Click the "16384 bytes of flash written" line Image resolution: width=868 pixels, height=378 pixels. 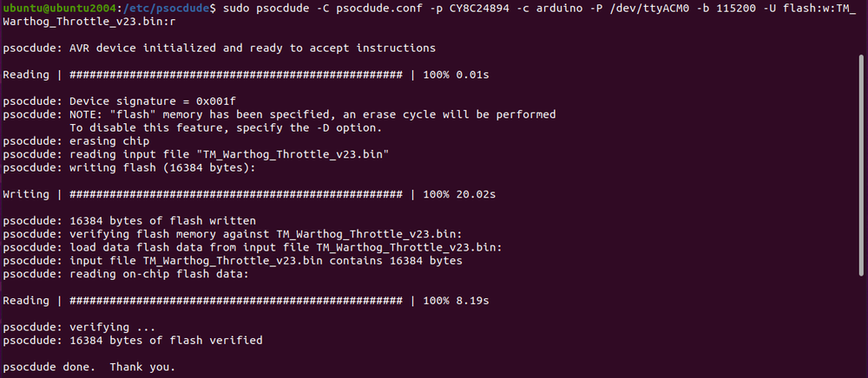point(129,221)
